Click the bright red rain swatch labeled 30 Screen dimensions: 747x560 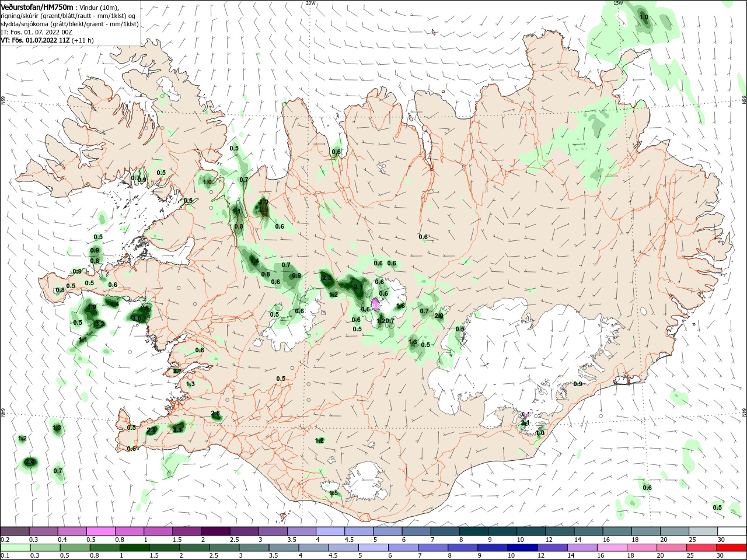(731, 548)
